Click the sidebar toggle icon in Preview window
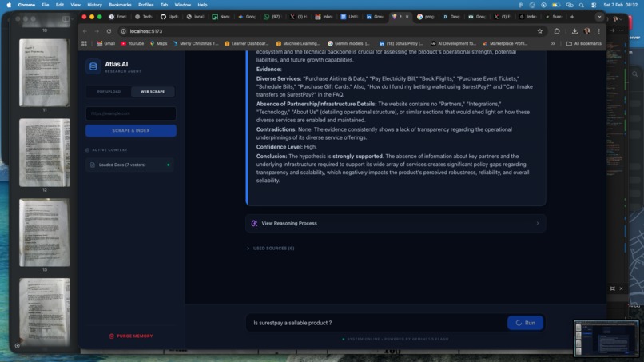 [x=66, y=19]
